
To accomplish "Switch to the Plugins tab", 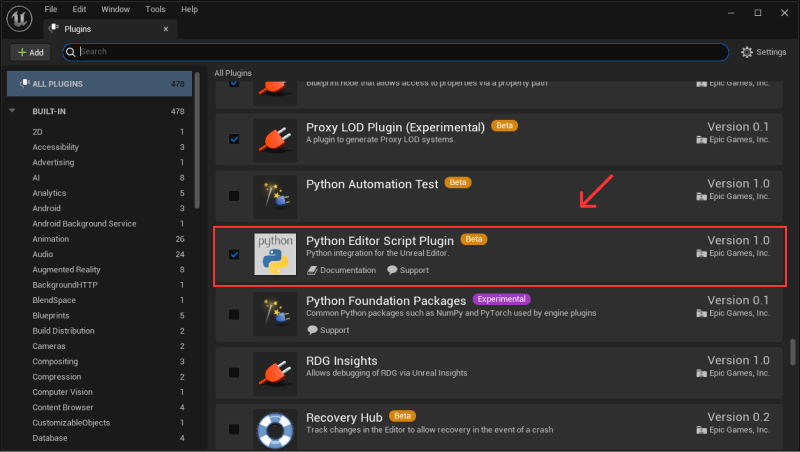I will pos(110,29).
